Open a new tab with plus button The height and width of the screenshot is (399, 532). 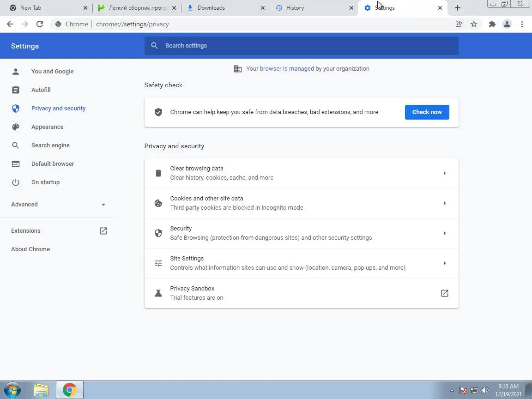tap(457, 8)
